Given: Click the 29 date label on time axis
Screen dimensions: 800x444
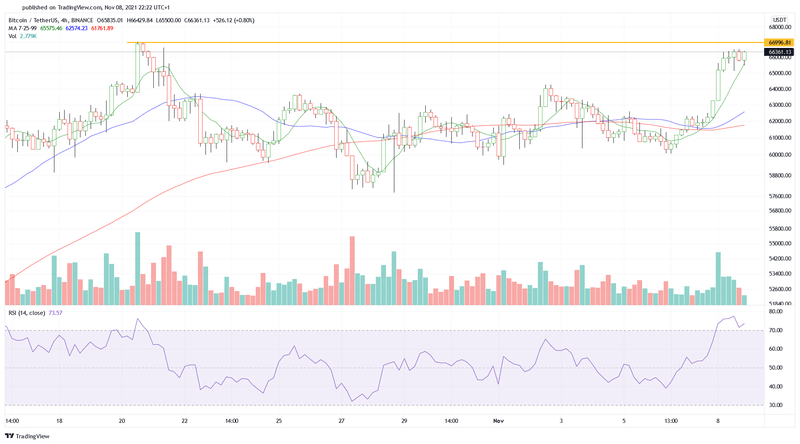Looking at the screenshot, I should click(x=404, y=421).
